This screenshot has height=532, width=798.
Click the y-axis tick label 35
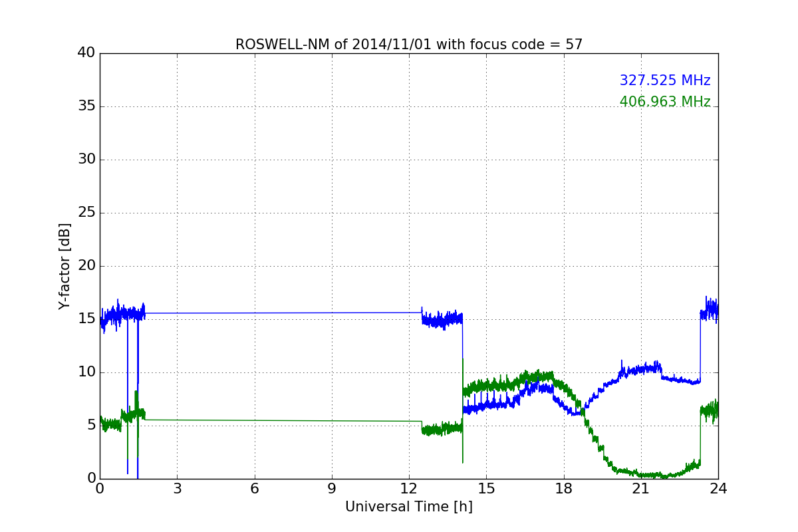[86, 106]
